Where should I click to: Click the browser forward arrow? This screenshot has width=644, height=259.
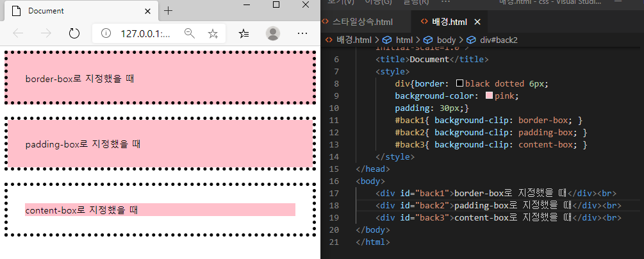click(46, 33)
